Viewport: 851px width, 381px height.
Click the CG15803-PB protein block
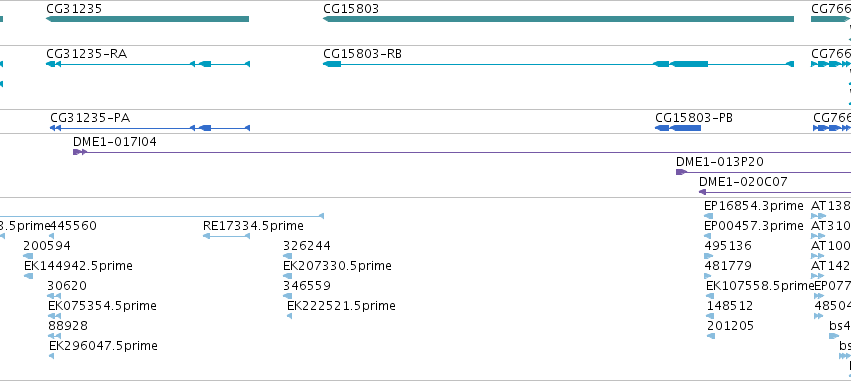point(678,128)
